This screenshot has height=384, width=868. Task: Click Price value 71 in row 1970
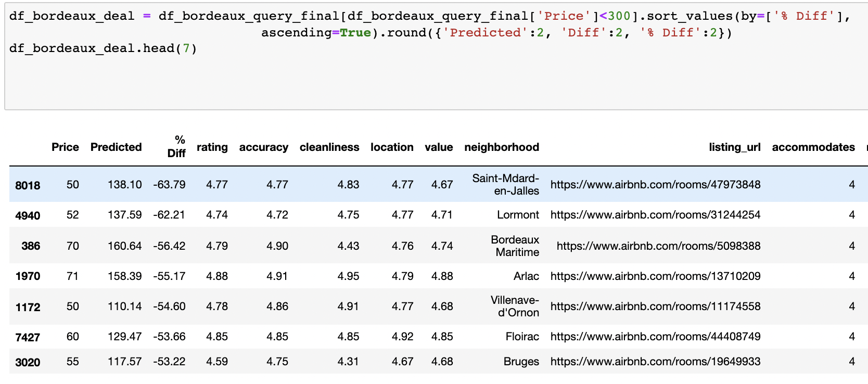(x=73, y=276)
